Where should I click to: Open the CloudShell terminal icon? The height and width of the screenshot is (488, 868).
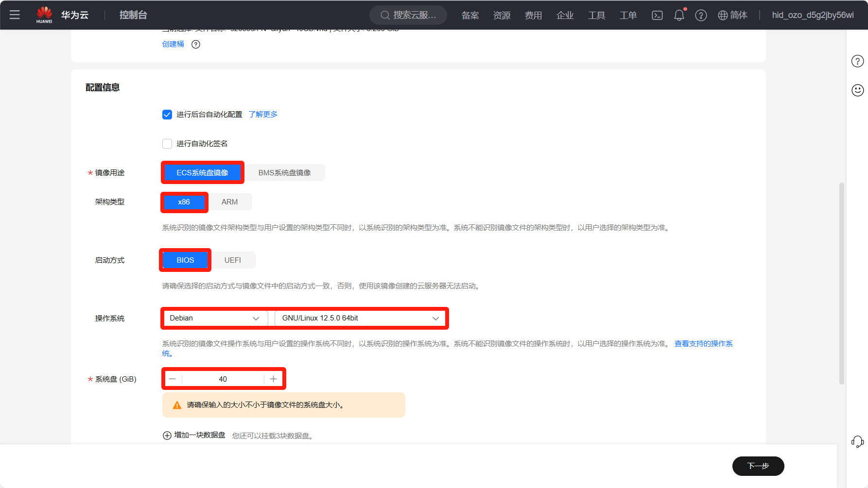(657, 15)
